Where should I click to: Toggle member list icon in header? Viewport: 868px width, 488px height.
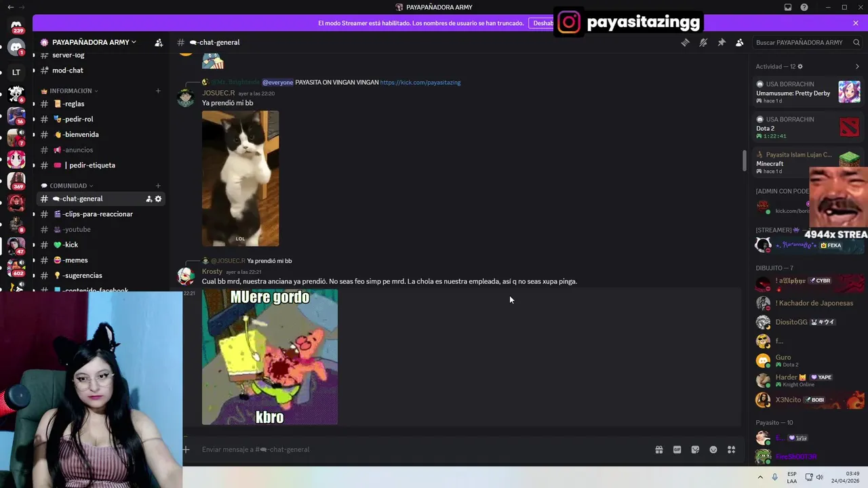(740, 42)
